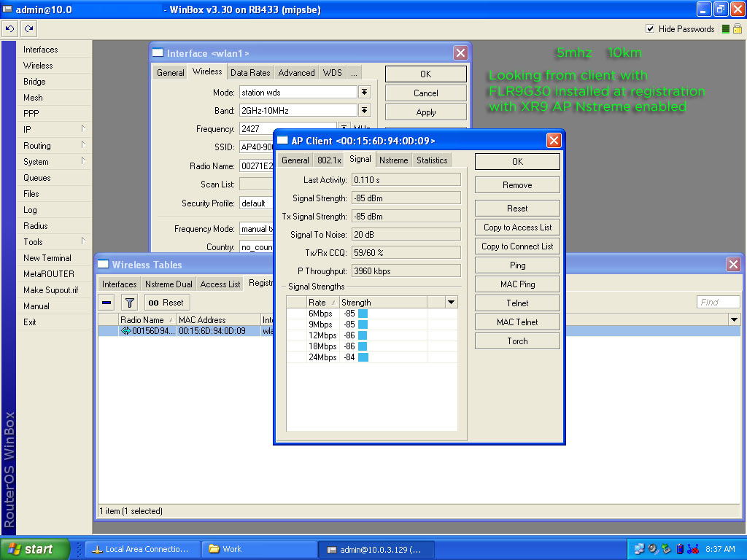747x560 pixels.
Task: Click Copy to Access List button
Action: 517,227
